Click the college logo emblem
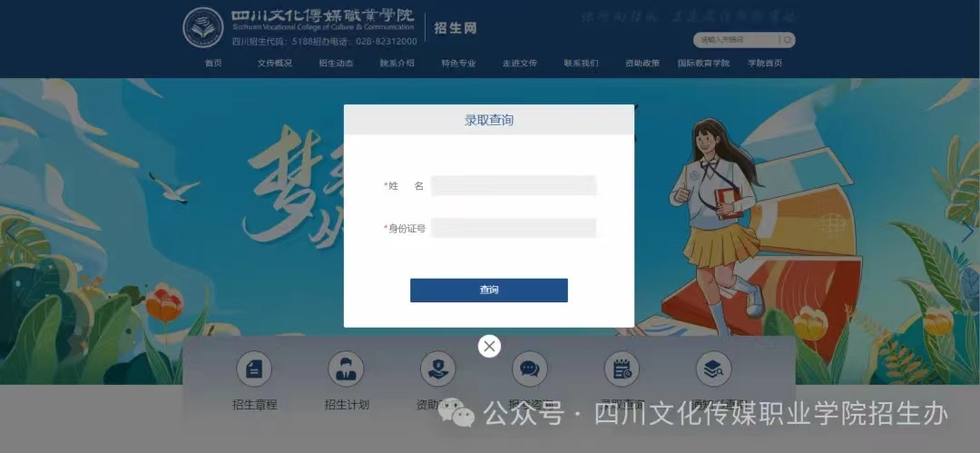 [x=203, y=28]
